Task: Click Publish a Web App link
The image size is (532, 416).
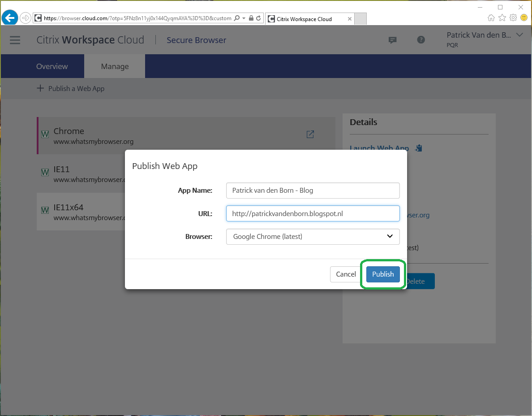Action: click(71, 88)
